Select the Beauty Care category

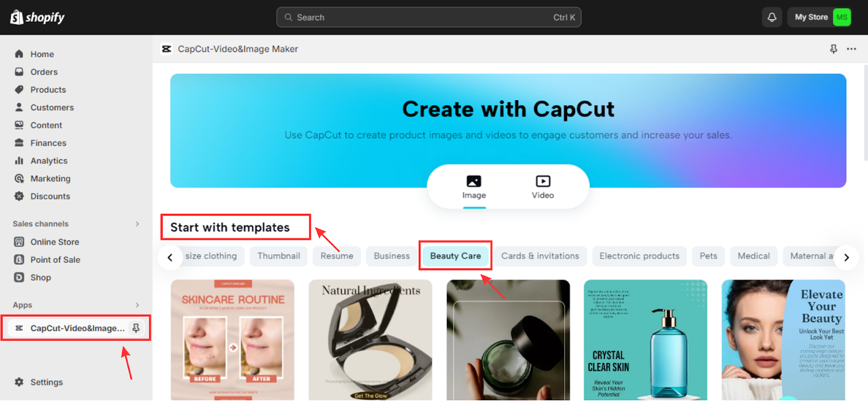click(x=456, y=256)
